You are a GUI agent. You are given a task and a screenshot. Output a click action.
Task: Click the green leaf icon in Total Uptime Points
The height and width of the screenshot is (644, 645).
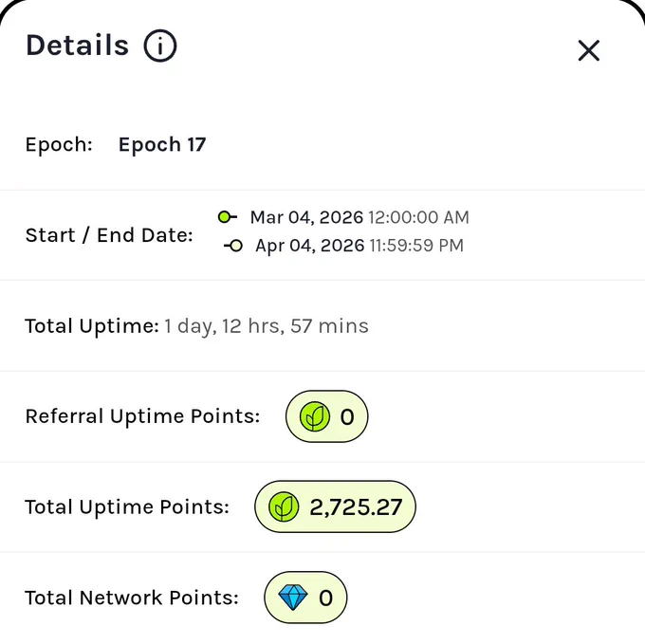coord(284,506)
